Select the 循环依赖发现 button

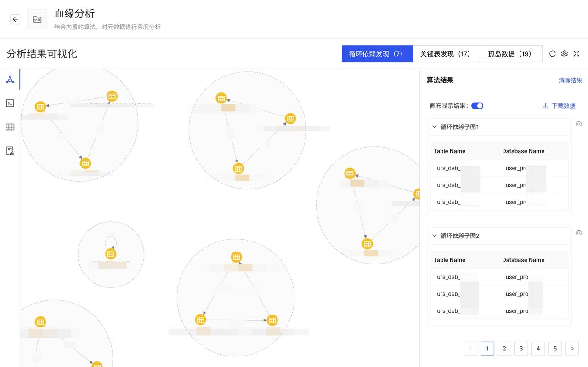click(377, 53)
